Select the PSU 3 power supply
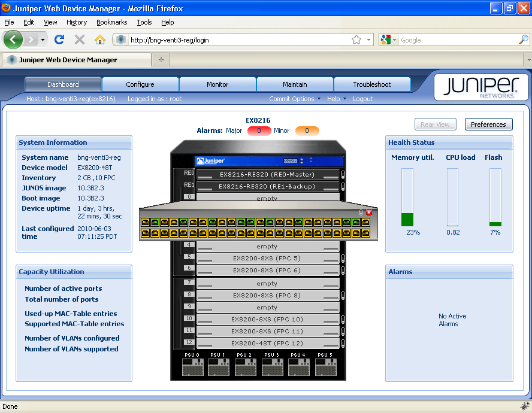The image size is (532, 413). pyautogui.click(x=272, y=368)
